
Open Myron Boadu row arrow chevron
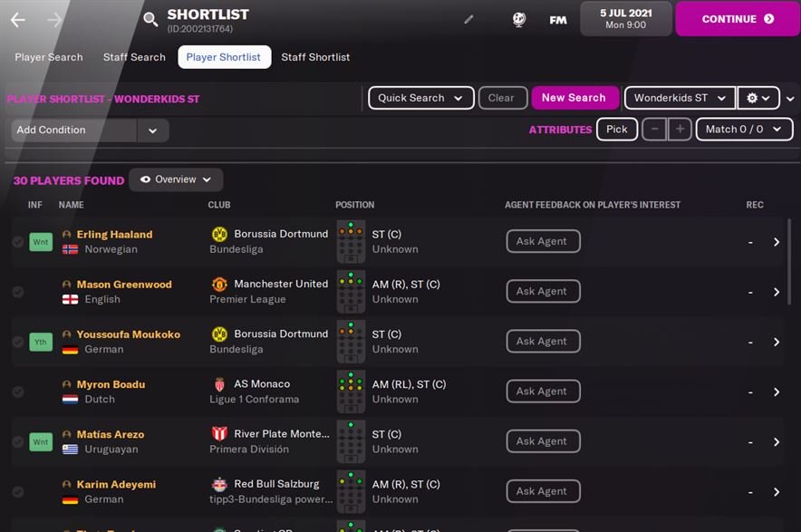click(x=777, y=392)
